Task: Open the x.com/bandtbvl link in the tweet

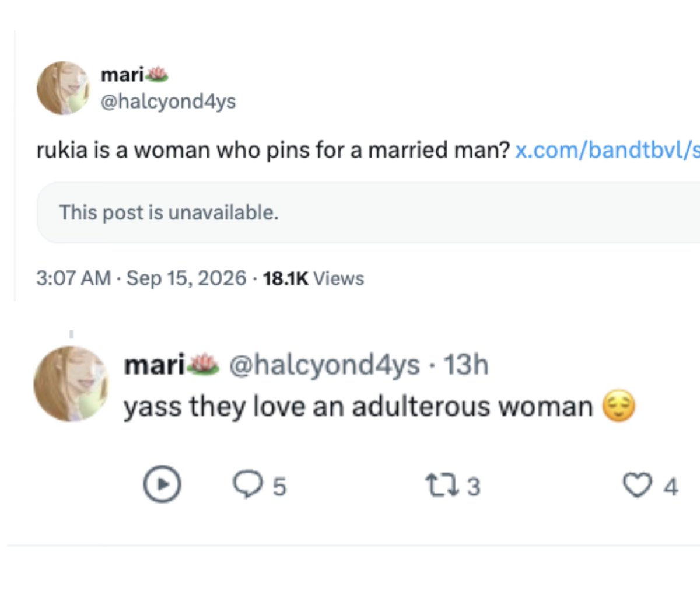Action: (607, 150)
